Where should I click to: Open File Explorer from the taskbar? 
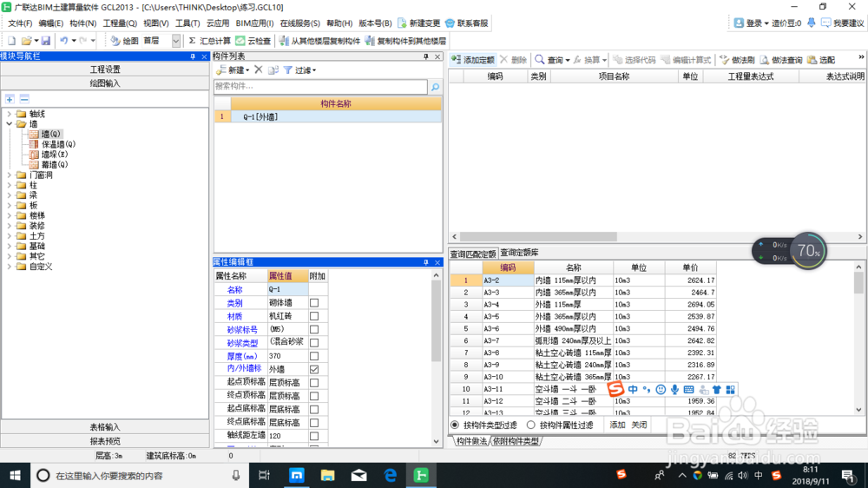tap(328, 475)
